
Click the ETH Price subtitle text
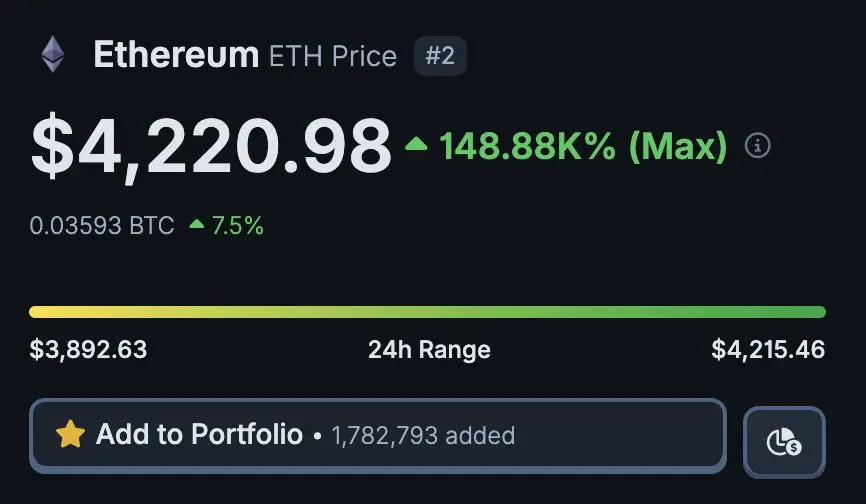tap(333, 56)
